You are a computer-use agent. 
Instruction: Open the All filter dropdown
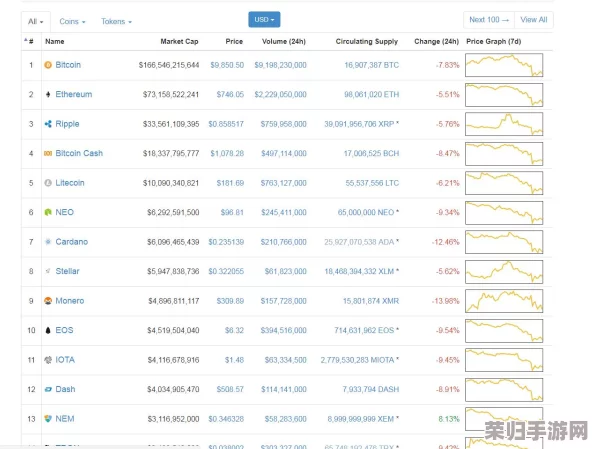[x=36, y=22]
